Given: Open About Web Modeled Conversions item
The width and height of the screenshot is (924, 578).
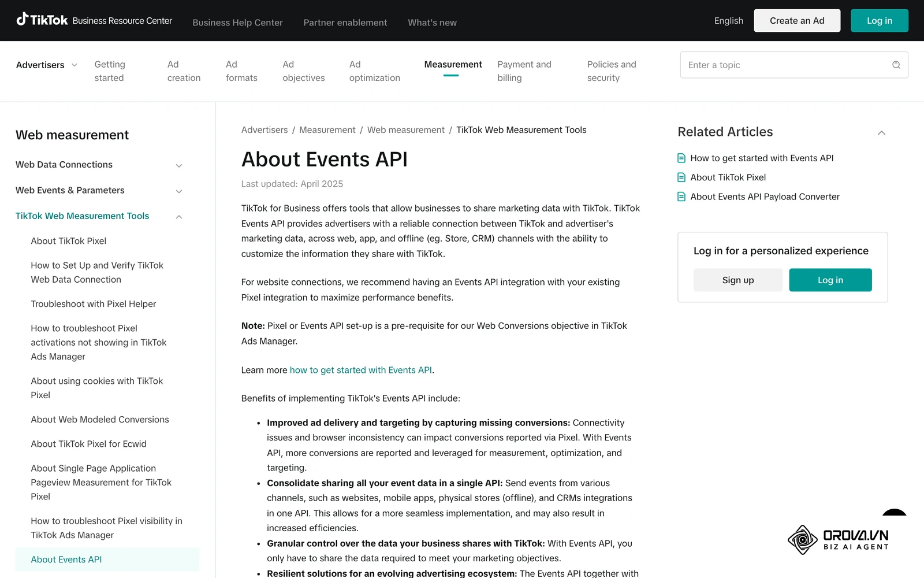Looking at the screenshot, I should 100,420.
